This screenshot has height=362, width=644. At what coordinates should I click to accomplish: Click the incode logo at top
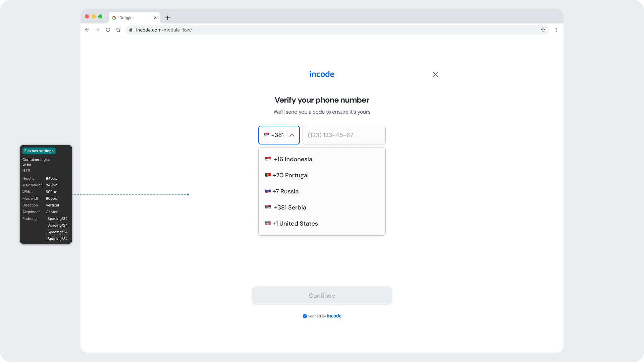[x=322, y=74]
